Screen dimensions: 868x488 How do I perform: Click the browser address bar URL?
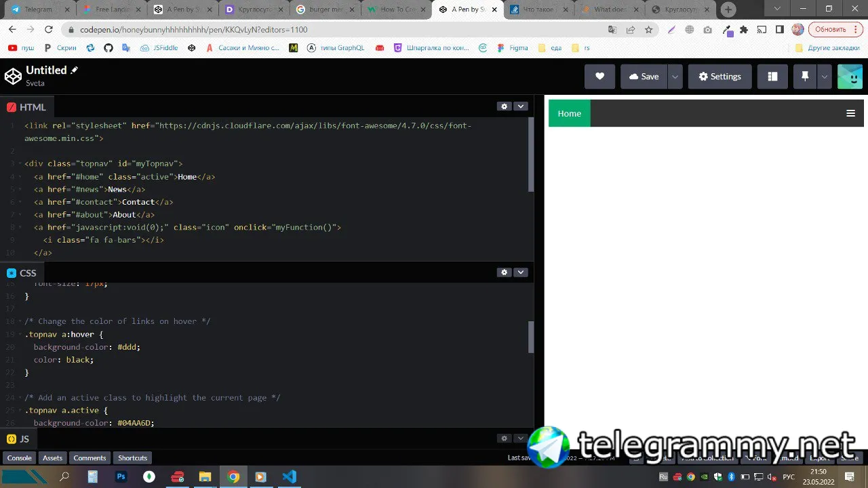point(194,30)
